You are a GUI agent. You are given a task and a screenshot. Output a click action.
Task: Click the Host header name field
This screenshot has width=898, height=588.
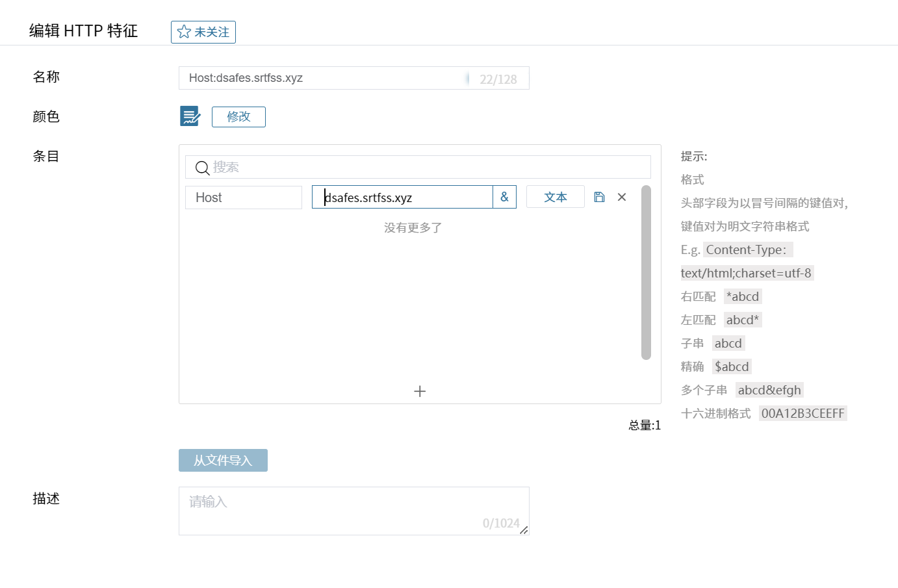pos(243,198)
